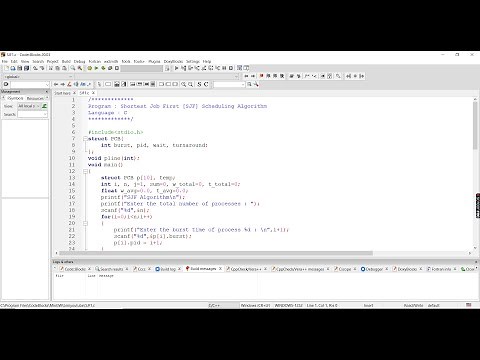Click the vertical editor scrollbar thumb
480x360 pixels.
click(x=475, y=125)
